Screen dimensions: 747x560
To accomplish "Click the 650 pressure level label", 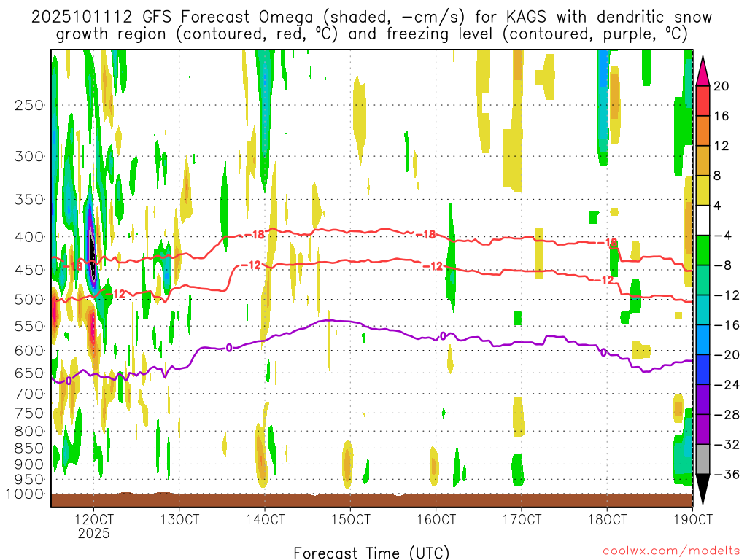I will [x=29, y=373].
